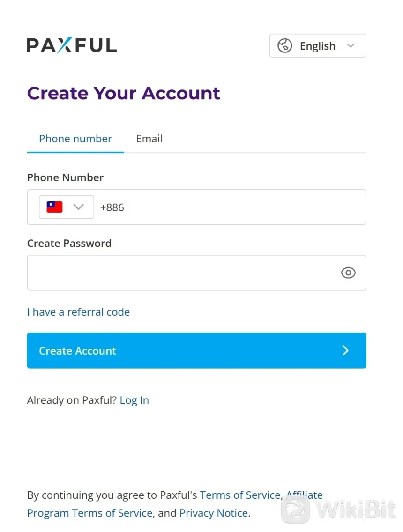Expand the referral code field

78,312
